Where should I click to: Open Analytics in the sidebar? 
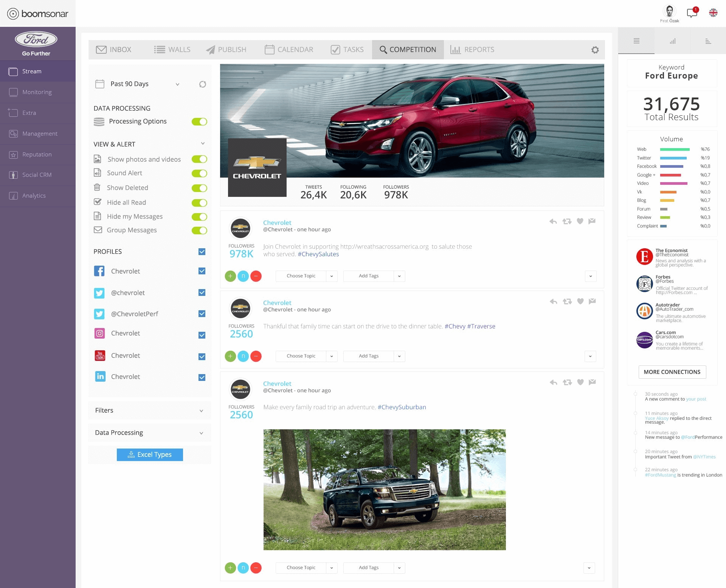pos(38,196)
